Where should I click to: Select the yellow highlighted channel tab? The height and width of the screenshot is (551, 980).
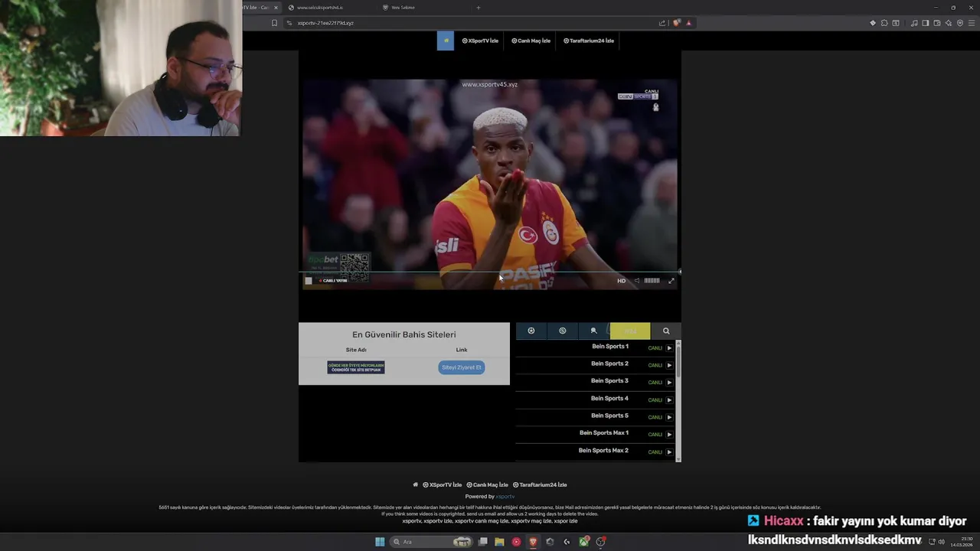(x=630, y=331)
